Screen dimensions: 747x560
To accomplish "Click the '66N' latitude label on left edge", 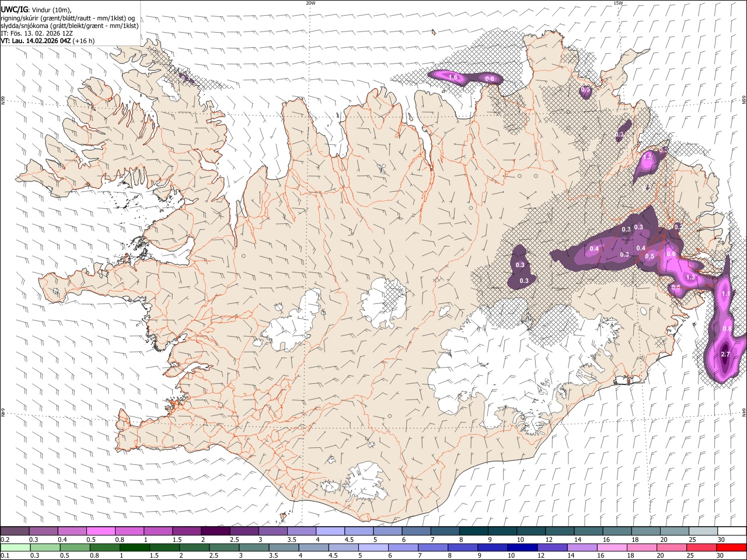I will pos(3,101).
